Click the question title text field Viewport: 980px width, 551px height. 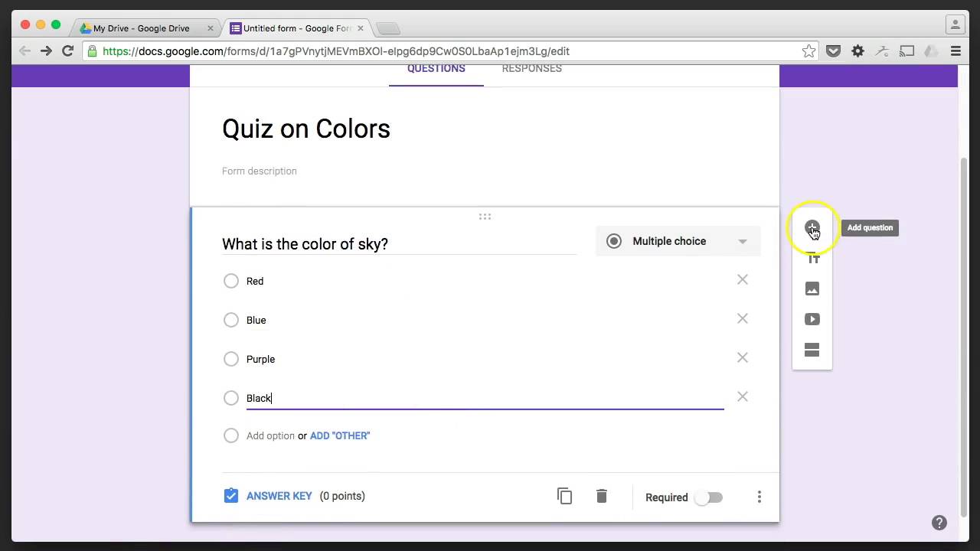[x=398, y=244]
